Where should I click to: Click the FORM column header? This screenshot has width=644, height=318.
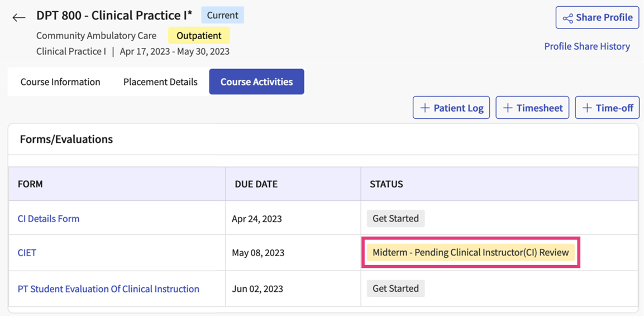point(30,184)
